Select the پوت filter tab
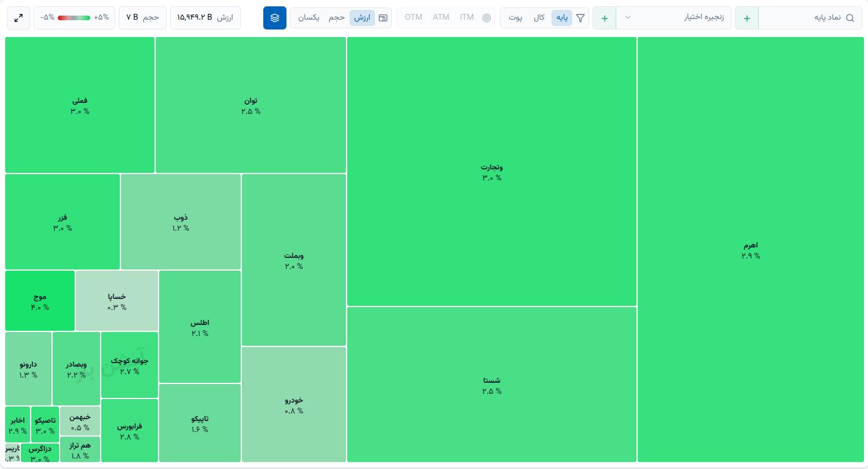 coord(516,17)
